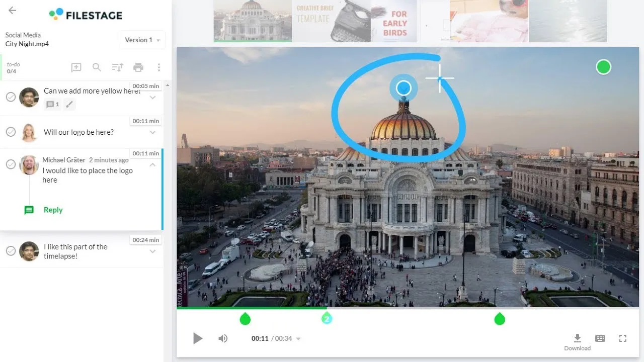Check off the 'Will our logo be here?' comment
Image resolution: width=644 pixels, height=362 pixels.
tap(11, 132)
